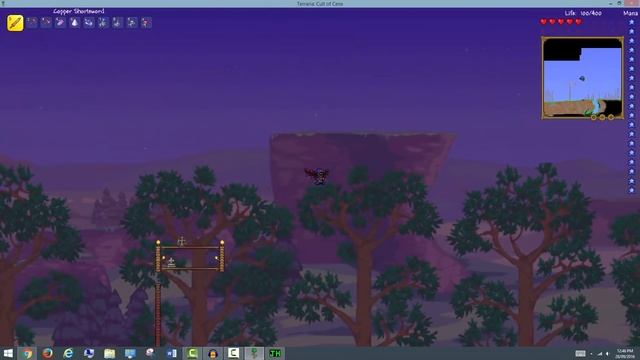
Task: Select the fifth hotbar slot with white cone item
Action: [x=75, y=22]
